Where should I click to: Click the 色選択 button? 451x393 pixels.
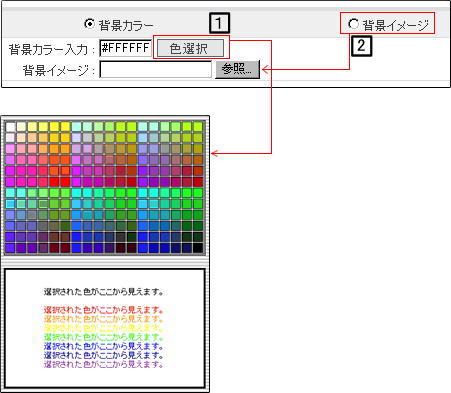(190, 48)
